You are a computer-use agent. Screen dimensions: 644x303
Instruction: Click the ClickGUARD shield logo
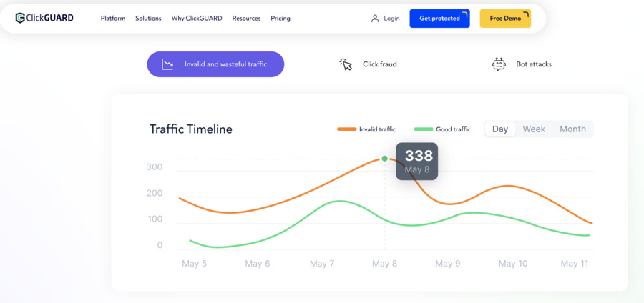click(20, 18)
